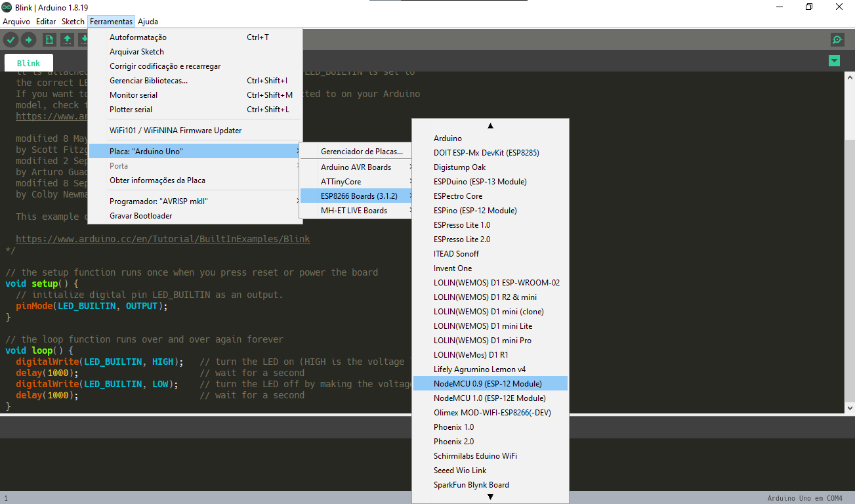
Task: Select NodeMCU 0.9 (ESP-12 Module)
Action: (x=490, y=384)
